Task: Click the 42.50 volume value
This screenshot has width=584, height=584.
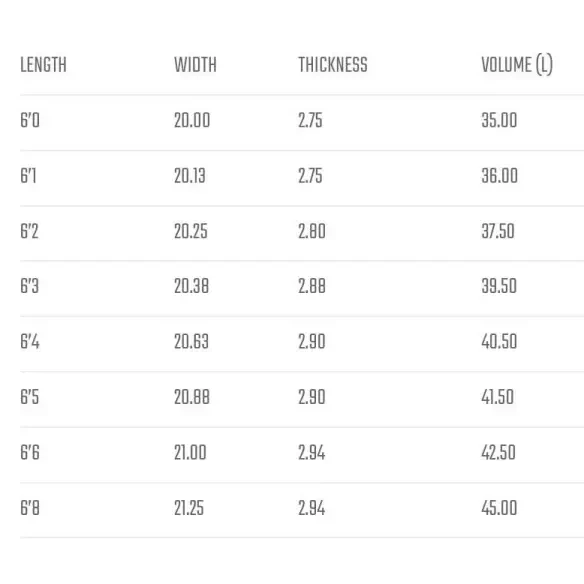Action: [x=498, y=453]
